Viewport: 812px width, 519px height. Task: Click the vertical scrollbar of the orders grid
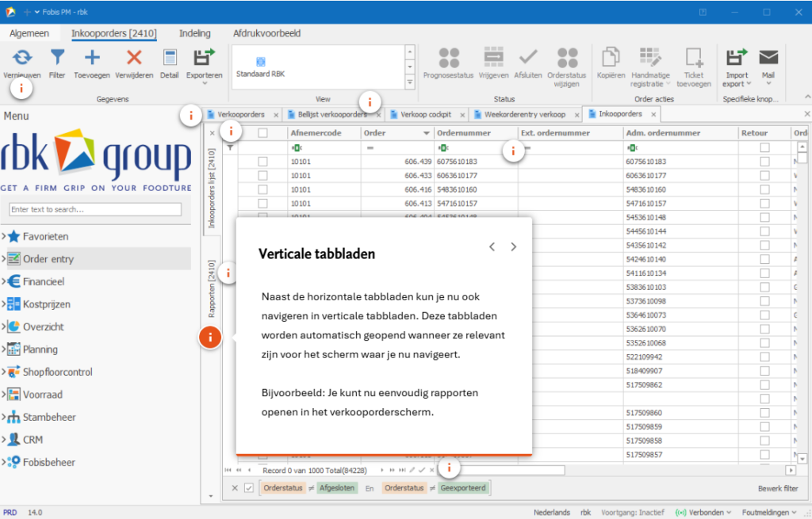click(802, 301)
